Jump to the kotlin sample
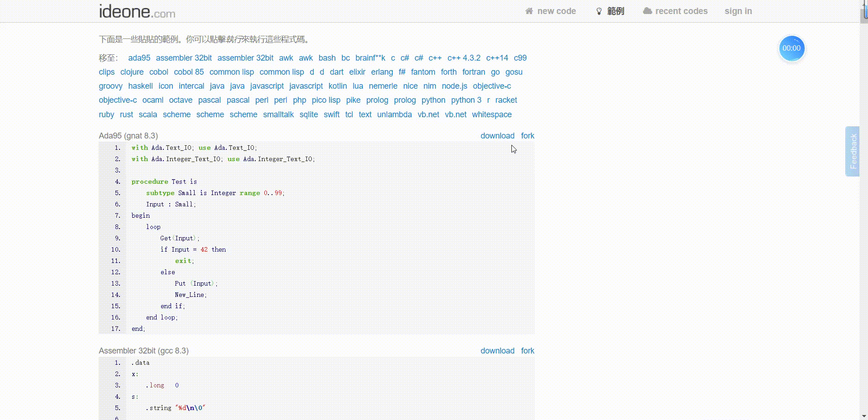868x420 pixels. (x=338, y=86)
